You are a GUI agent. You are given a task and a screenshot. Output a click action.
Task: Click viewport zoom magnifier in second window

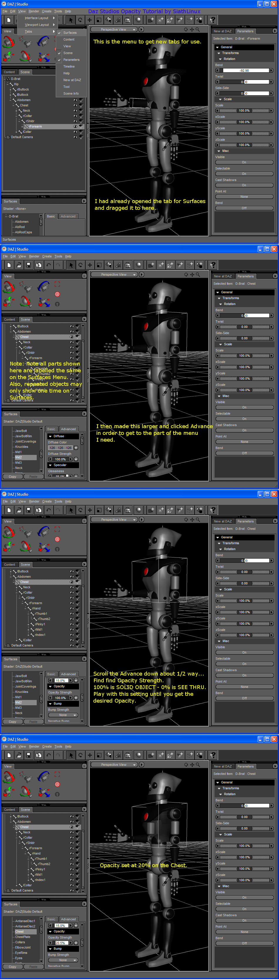pyautogui.click(x=198, y=274)
